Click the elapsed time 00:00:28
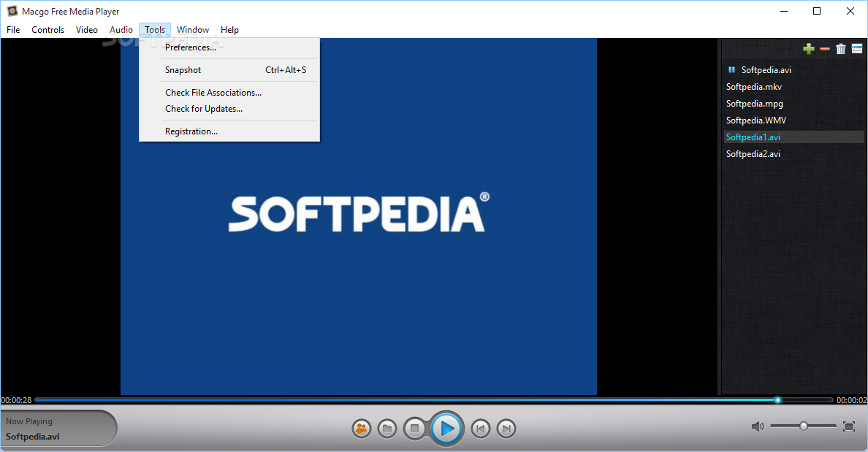 click(x=16, y=400)
